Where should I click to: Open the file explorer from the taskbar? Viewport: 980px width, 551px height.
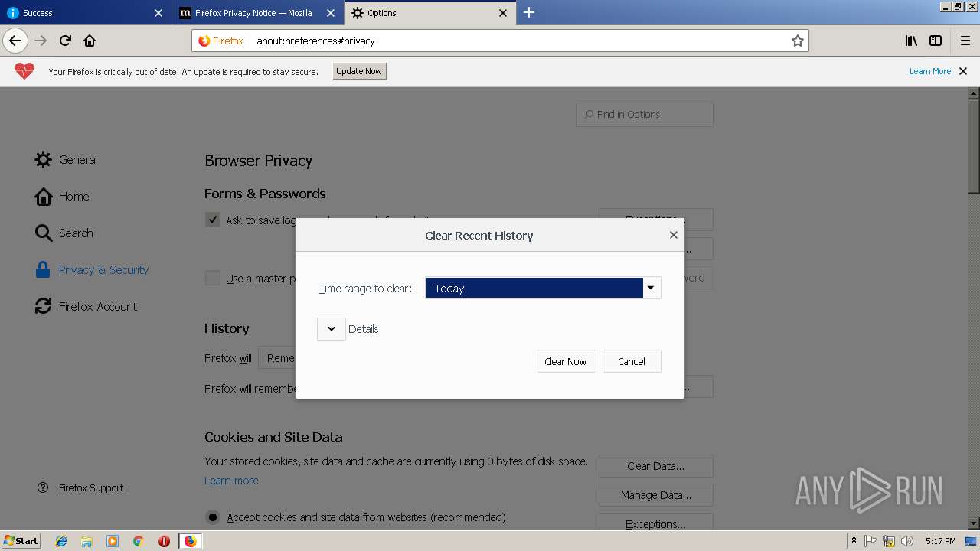point(87,541)
